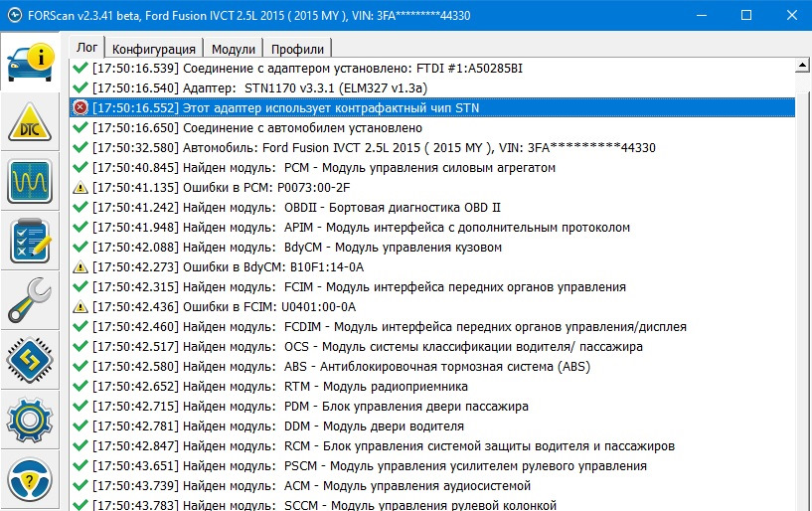
Task: Select the 'Найден модуль: FCDIM' log row
Action: [x=432, y=326]
